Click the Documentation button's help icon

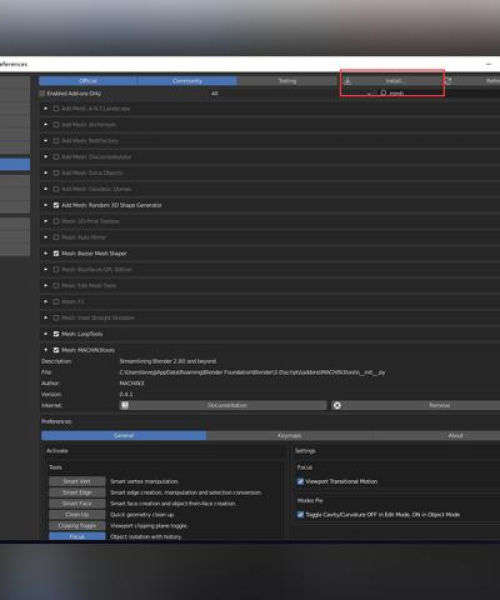pos(125,405)
